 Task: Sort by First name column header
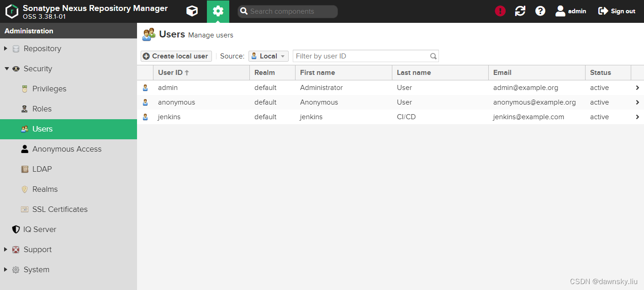[343, 73]
